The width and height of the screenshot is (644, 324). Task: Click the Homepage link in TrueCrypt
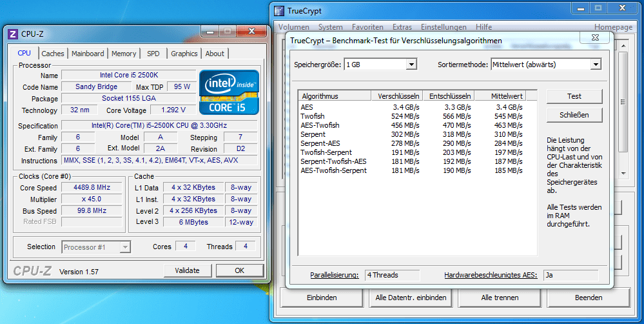click(x=614, y=27)
